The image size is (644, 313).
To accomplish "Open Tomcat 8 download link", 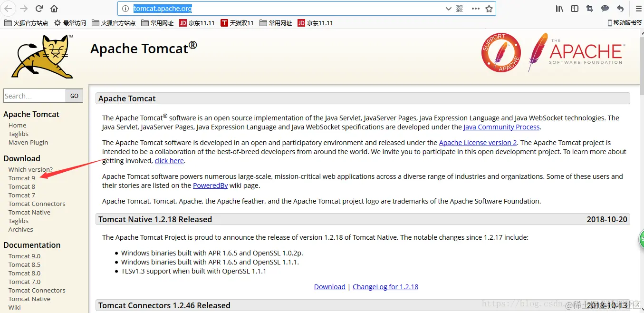I will tap(22, 186).
